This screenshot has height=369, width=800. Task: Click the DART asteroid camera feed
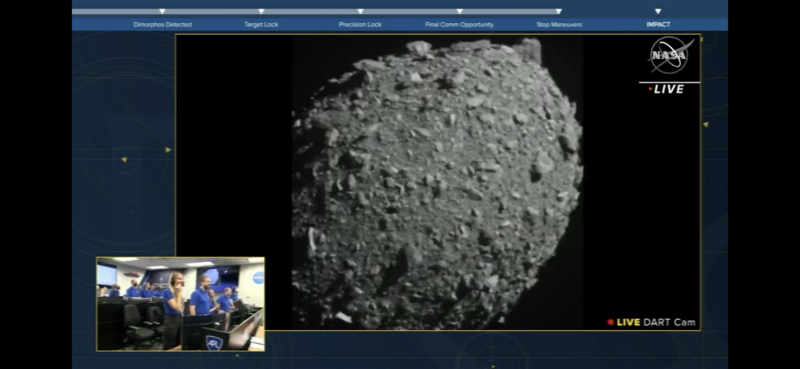click(438, 182)
